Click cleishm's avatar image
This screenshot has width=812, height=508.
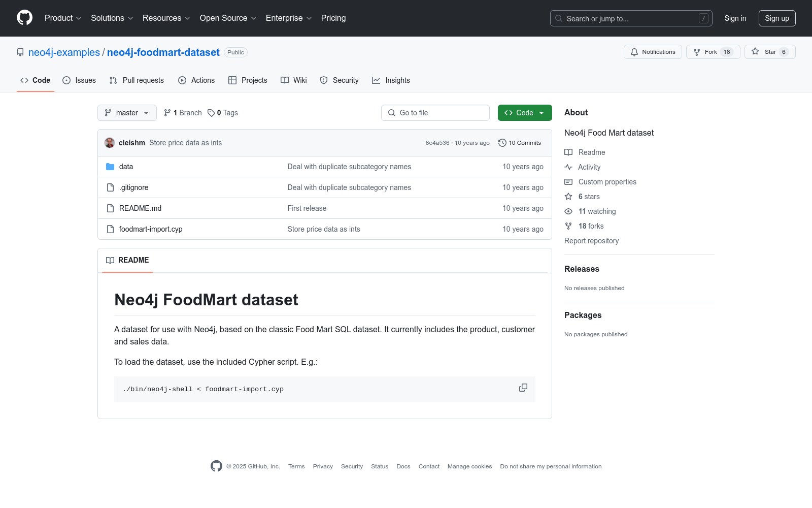coord(110,143)
